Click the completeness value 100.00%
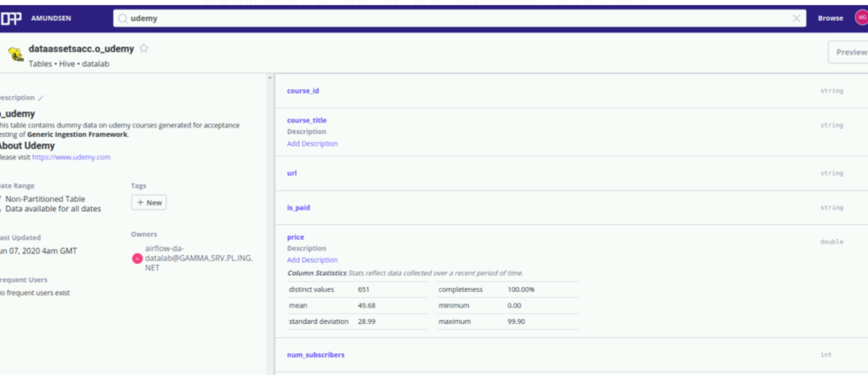This screenshot has height=375, width=868. (x=521, y=289)
